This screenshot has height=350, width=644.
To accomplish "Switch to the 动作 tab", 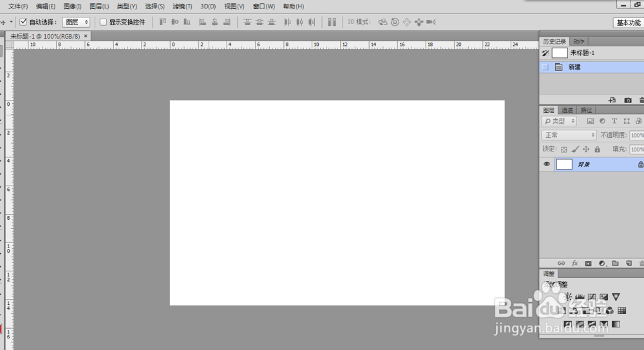I will pyautogui.click(x=579, y=41).
